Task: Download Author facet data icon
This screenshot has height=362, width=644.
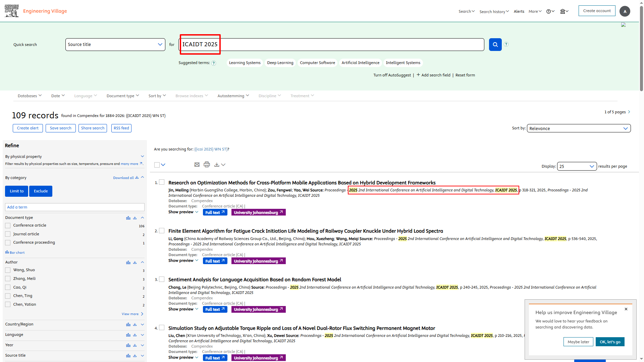Action: point(135,262)
